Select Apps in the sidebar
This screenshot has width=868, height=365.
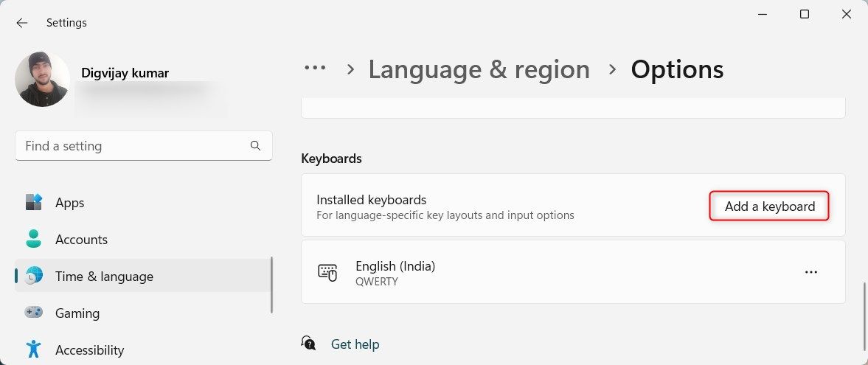[x=69, y=203]
